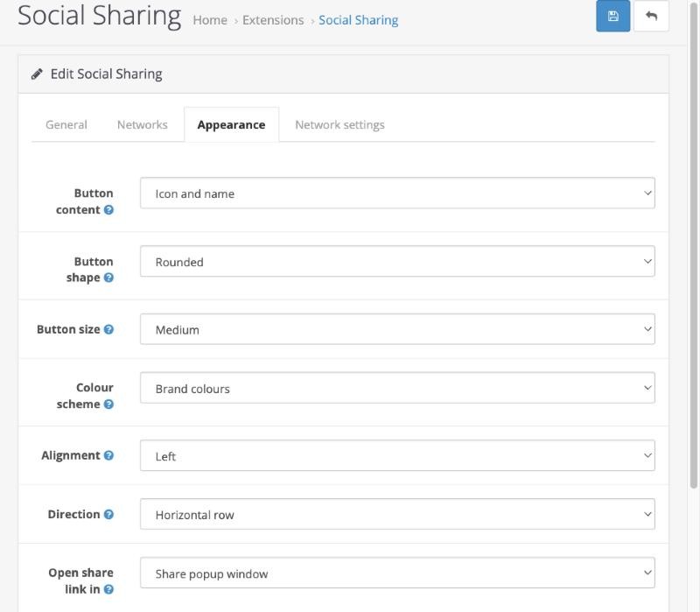Go to the Home breadcrumb link
Image resolution: width=700 pixels, height=612 pixels.
click(x=210, y=20)
